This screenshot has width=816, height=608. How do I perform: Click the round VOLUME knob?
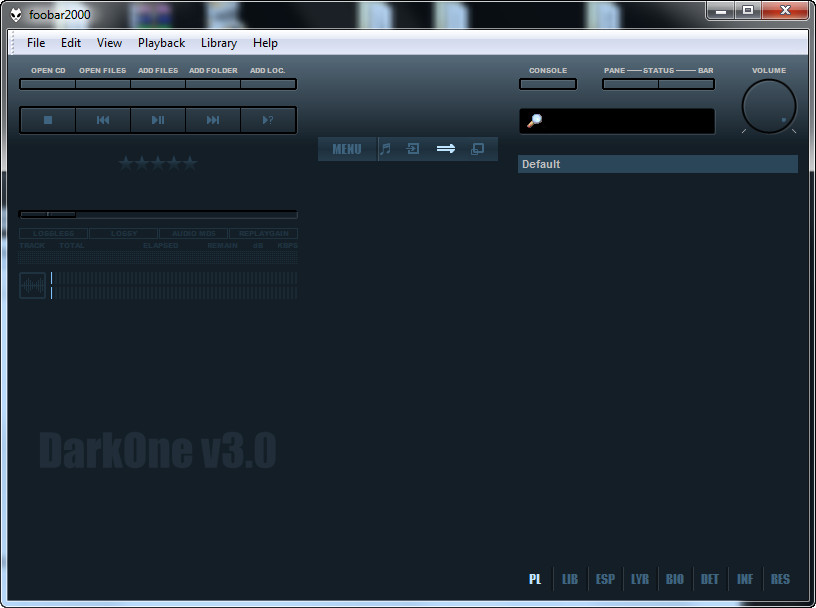point(769,106)
